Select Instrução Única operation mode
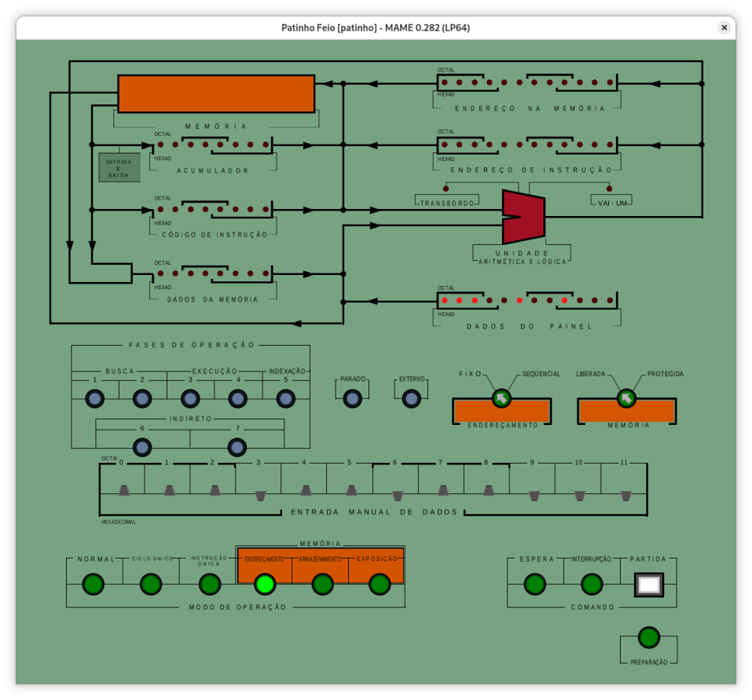The width and height of the screenshot is (752, 700). [x=209, y=585]
